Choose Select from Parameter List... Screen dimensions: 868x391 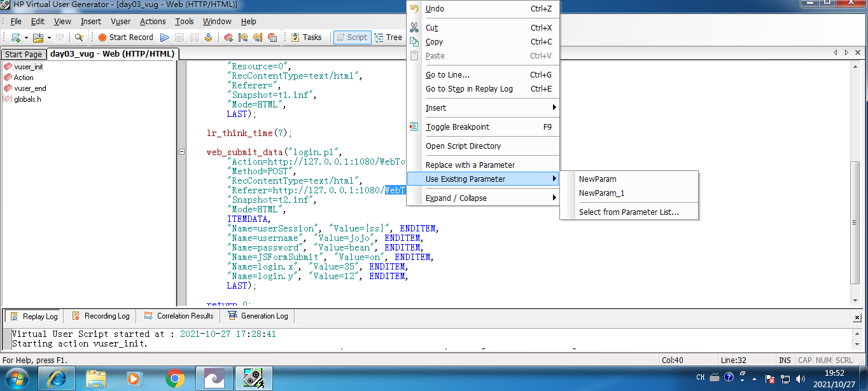point(629,212)
